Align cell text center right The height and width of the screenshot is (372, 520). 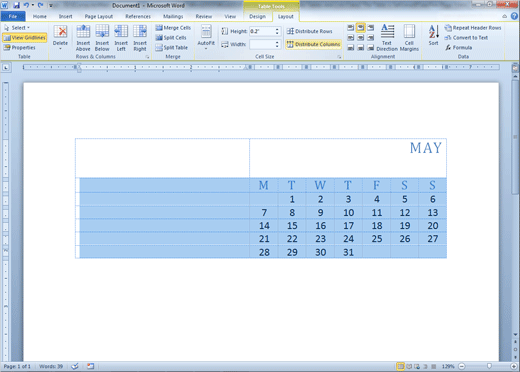click(370, 38)
